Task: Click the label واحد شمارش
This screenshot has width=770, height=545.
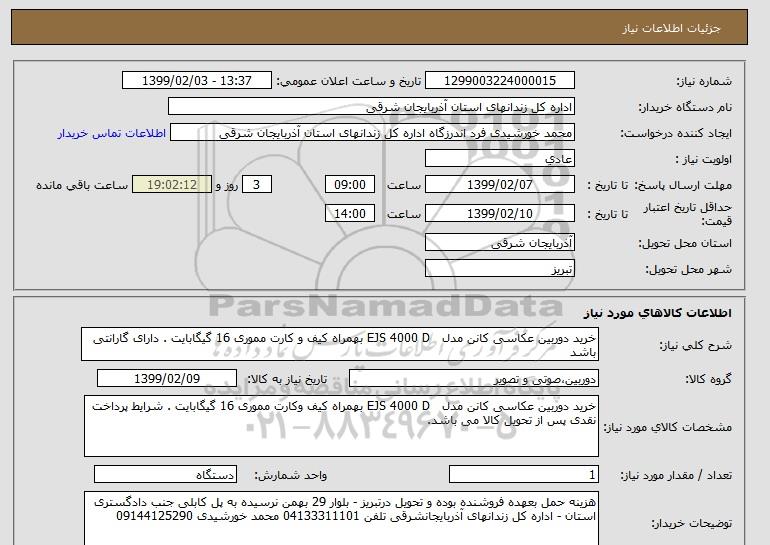Action: tap(291, 475)
